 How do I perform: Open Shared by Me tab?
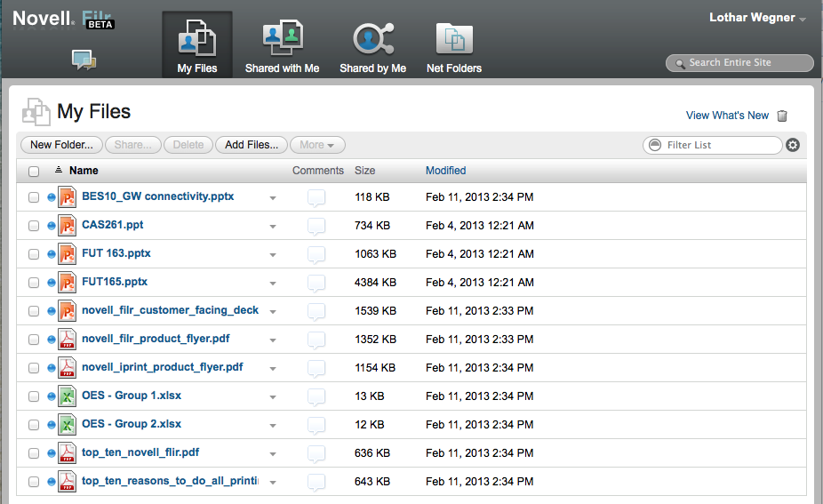372,45
